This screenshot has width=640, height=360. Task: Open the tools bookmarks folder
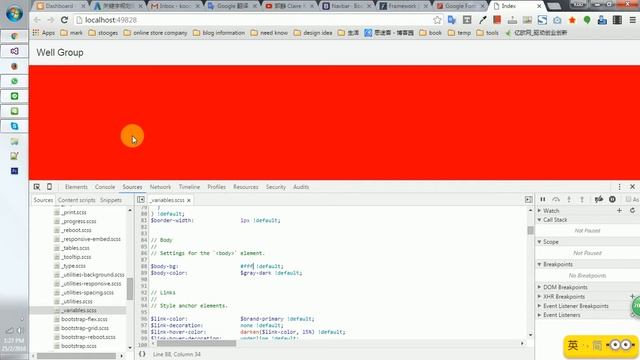[487, 33]
